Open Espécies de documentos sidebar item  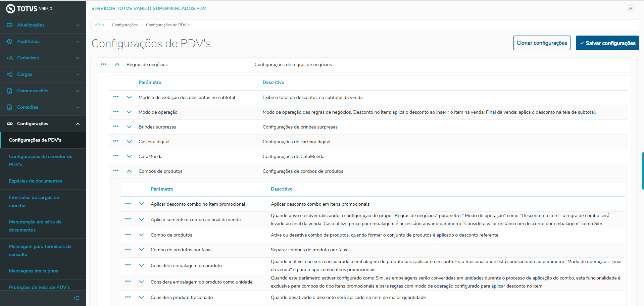(x=43, y=181)
